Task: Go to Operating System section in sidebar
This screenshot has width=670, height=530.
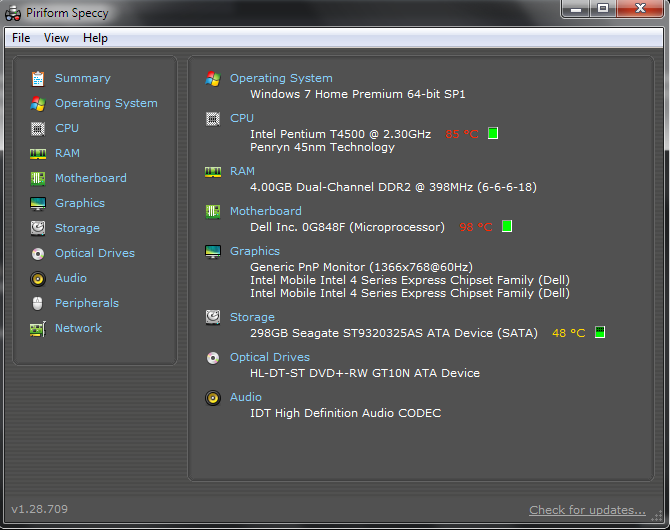Action: point(106,103)
